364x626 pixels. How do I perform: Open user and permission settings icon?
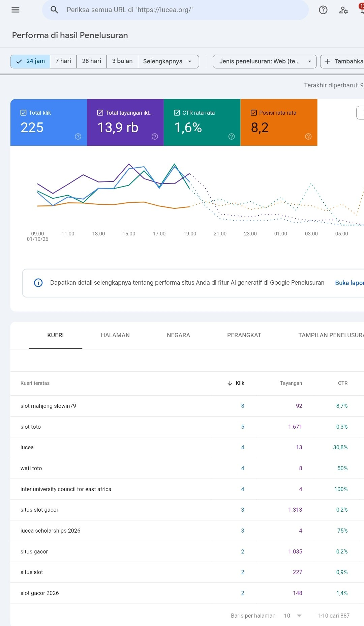click(343, 10)
